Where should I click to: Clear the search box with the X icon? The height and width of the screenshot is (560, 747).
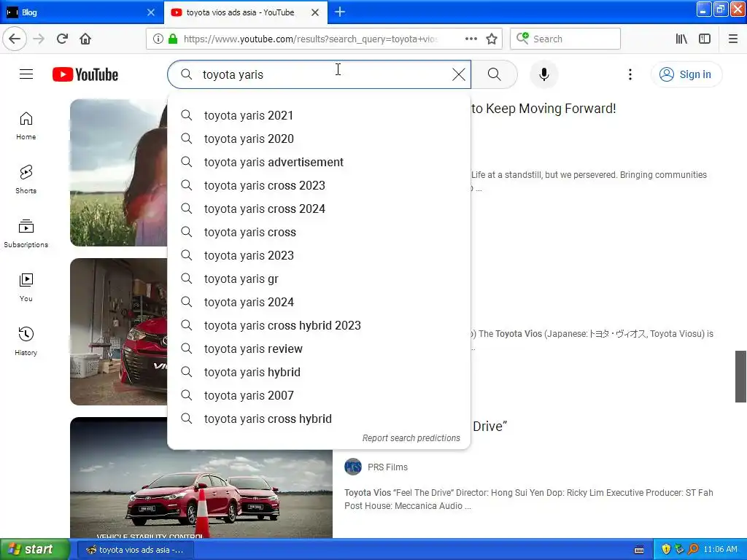[x=458, y=74]
